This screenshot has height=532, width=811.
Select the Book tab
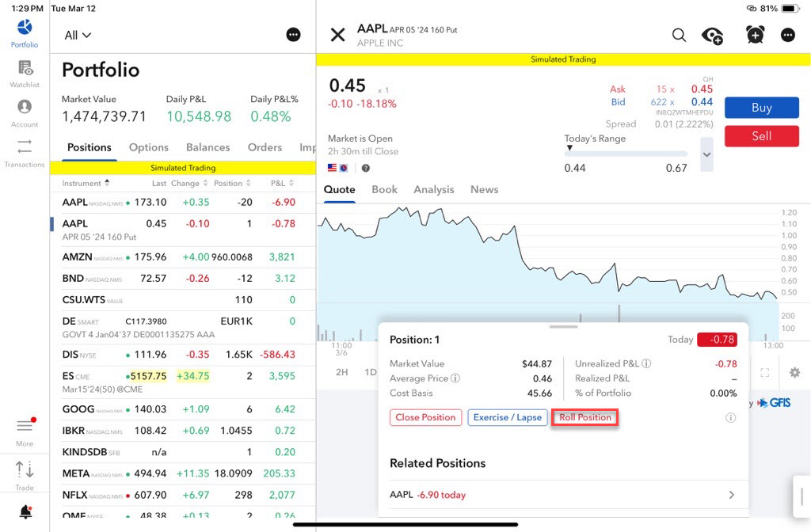click(x=385, y=190)
